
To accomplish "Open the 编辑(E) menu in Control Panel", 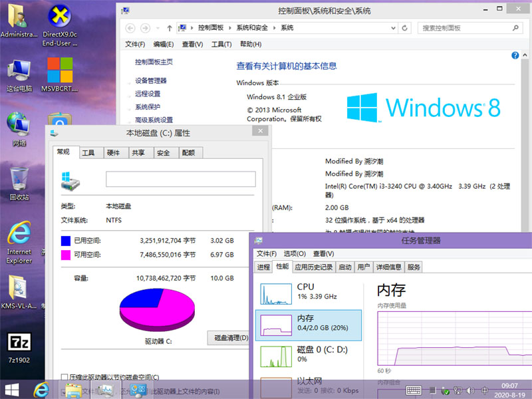I will pos(164,44).
